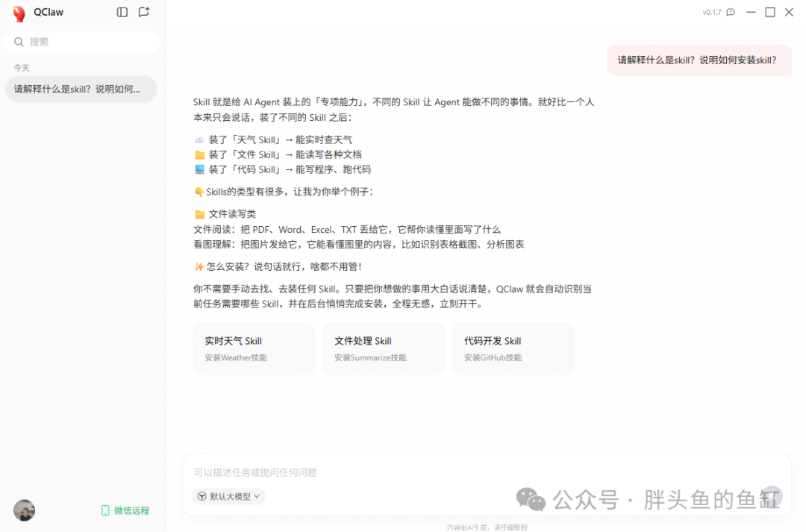Click the footer notice 内容由AI生成
Viewport: 806px width, 532px height.
487,528
